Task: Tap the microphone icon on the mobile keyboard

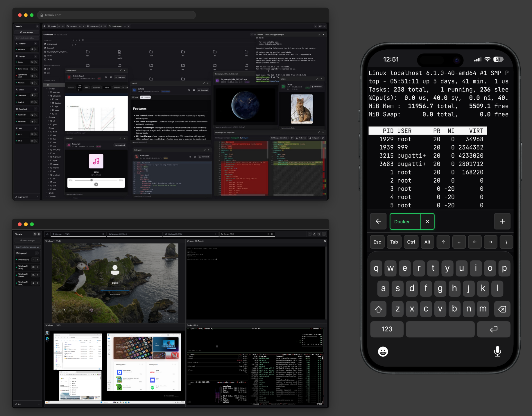Action: [x=497, y=351]
